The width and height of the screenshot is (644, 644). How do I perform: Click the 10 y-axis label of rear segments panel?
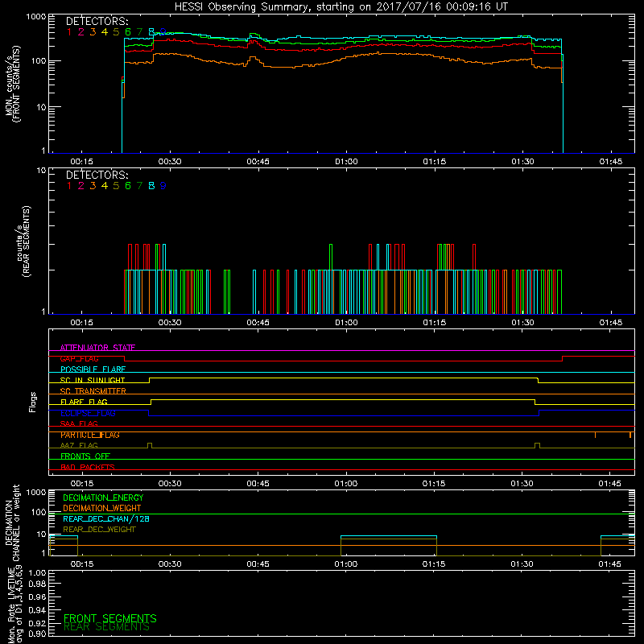42,171
